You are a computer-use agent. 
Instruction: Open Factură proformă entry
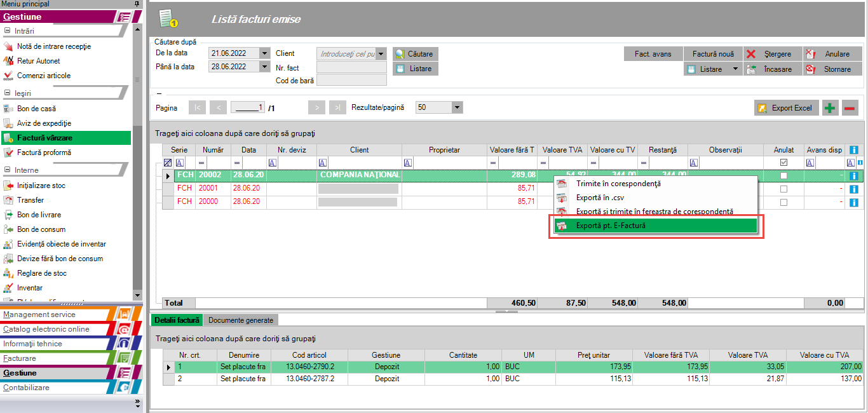coord(44,152)
